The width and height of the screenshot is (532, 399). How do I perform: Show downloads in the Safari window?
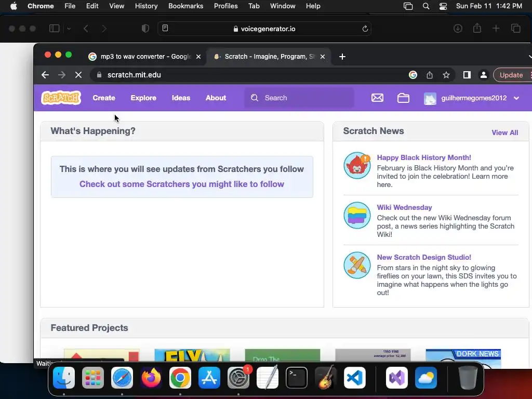(458, 29)
